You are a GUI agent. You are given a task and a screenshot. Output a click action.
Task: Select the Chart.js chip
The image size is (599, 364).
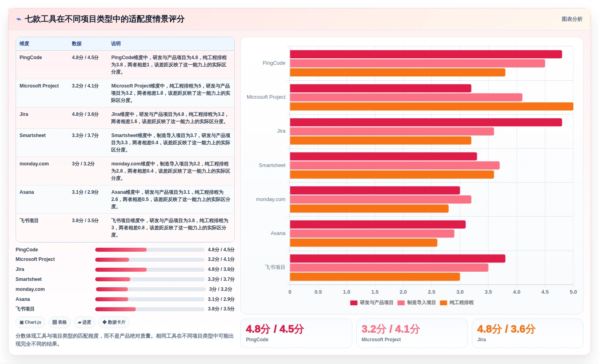30,322
